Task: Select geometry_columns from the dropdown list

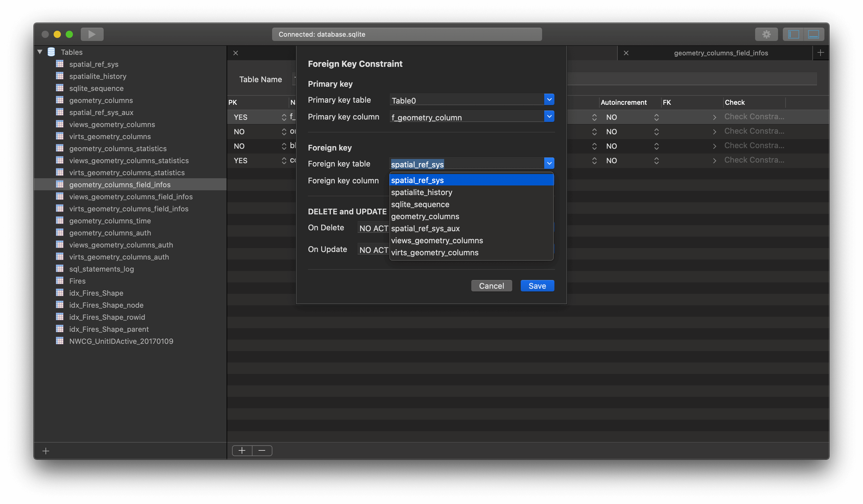Action: coord(425,216)
